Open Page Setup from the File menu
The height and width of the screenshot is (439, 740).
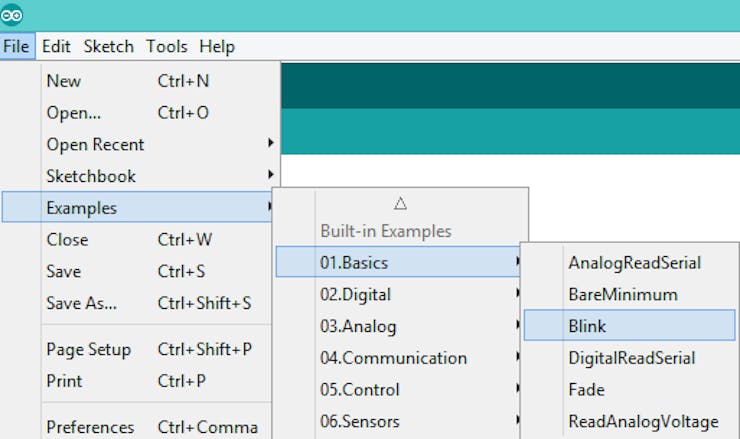tap(88, 350)
